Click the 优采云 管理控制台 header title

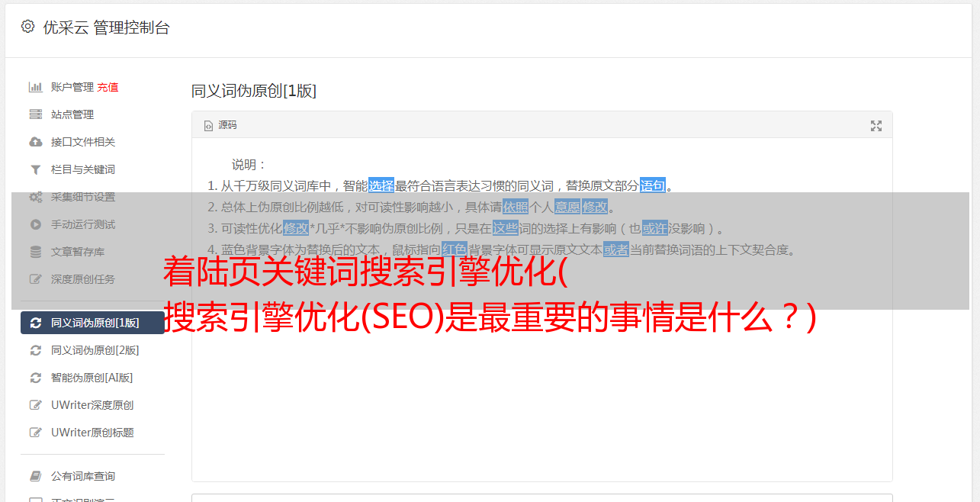tap(106, 27)
